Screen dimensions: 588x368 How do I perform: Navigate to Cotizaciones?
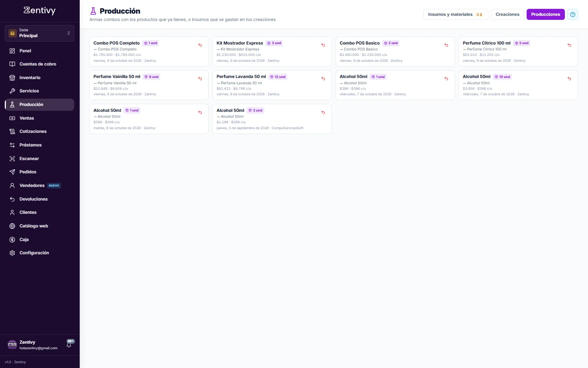point(39,131)
